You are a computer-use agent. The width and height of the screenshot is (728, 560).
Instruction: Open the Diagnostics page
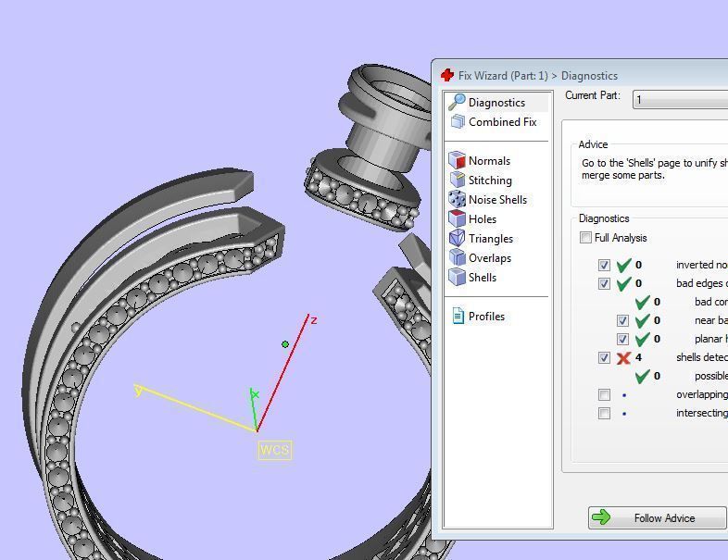point(496,102)
